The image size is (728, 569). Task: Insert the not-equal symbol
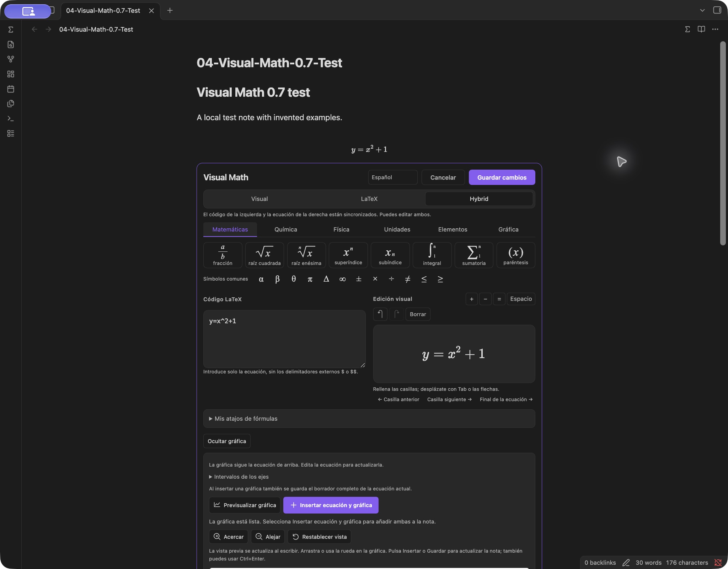pos(408,279)
